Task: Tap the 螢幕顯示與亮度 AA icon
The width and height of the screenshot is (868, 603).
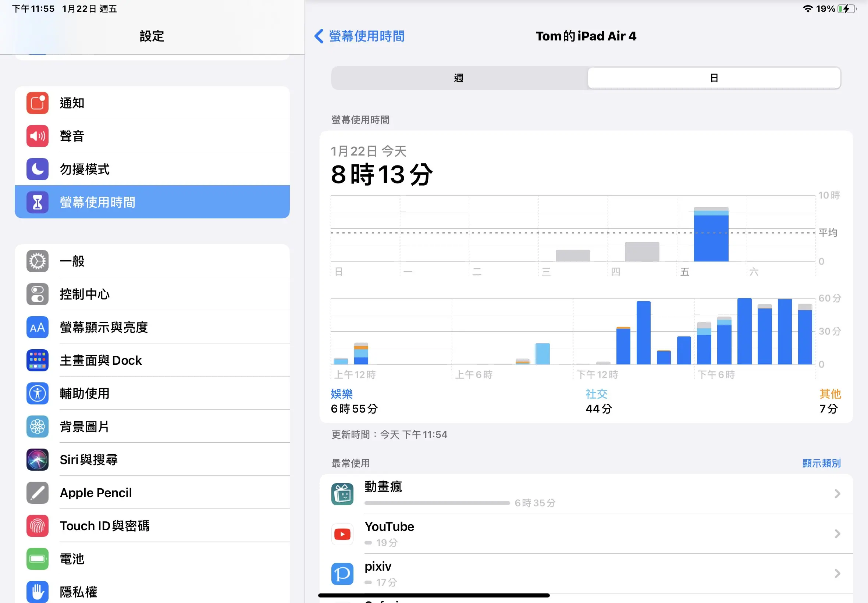Action: click(38, 327)
